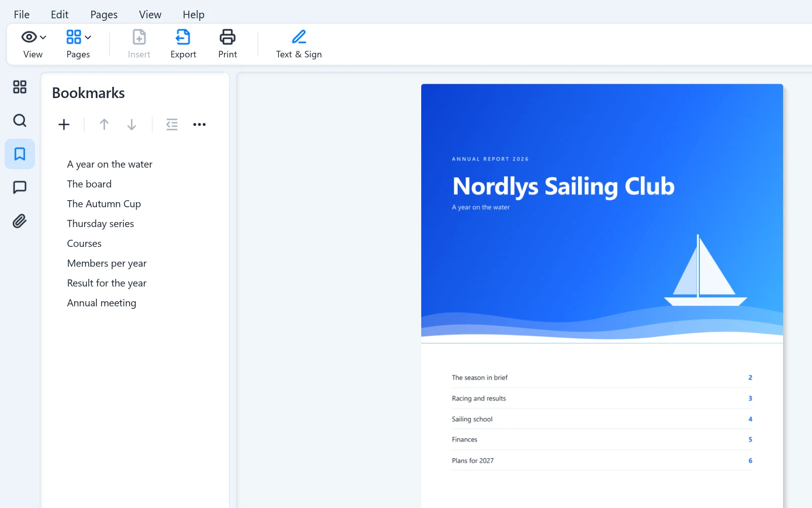Open the Edit menu
This screenshot has height=508, width=812.
coord(59,15)
